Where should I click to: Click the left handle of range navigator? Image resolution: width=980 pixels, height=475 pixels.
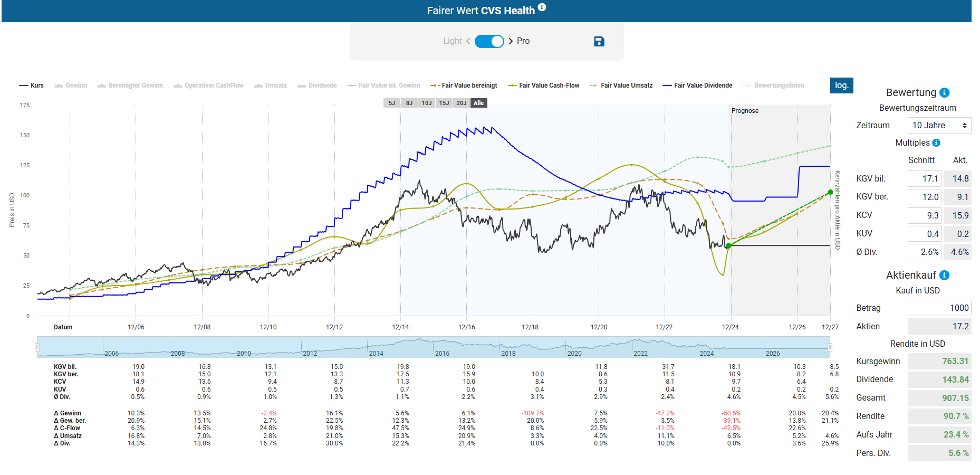pos(37,347)
